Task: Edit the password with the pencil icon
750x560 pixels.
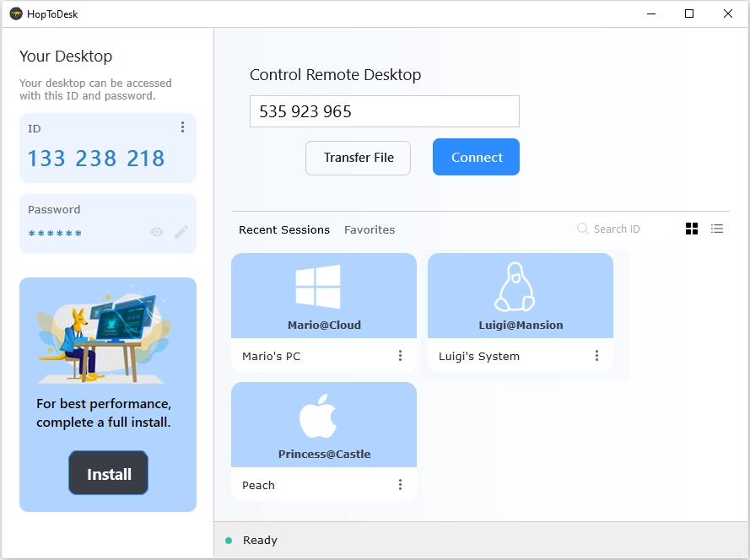Action: tap(180, 232)
